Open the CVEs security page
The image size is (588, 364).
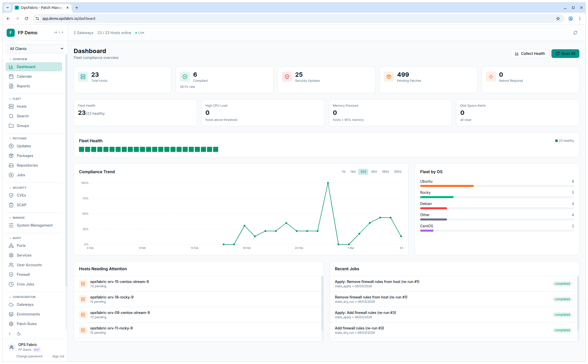[x=21, y=195]
